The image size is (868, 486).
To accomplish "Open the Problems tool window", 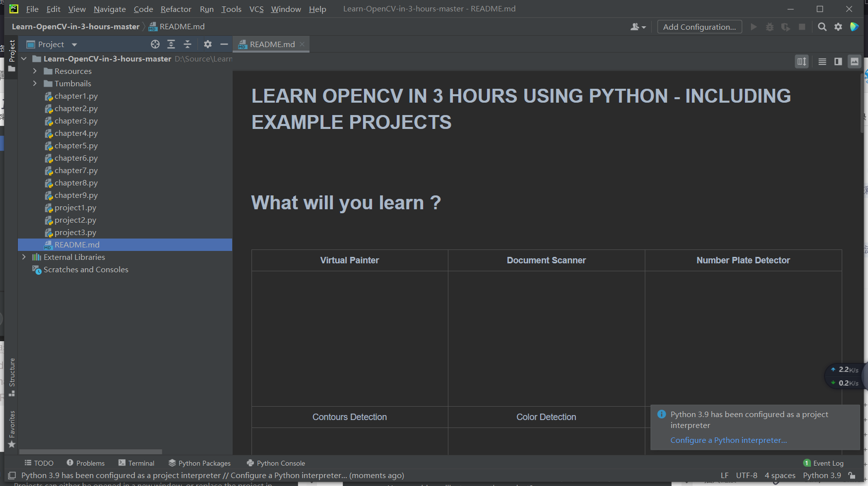I will click(x=85, y=463).
